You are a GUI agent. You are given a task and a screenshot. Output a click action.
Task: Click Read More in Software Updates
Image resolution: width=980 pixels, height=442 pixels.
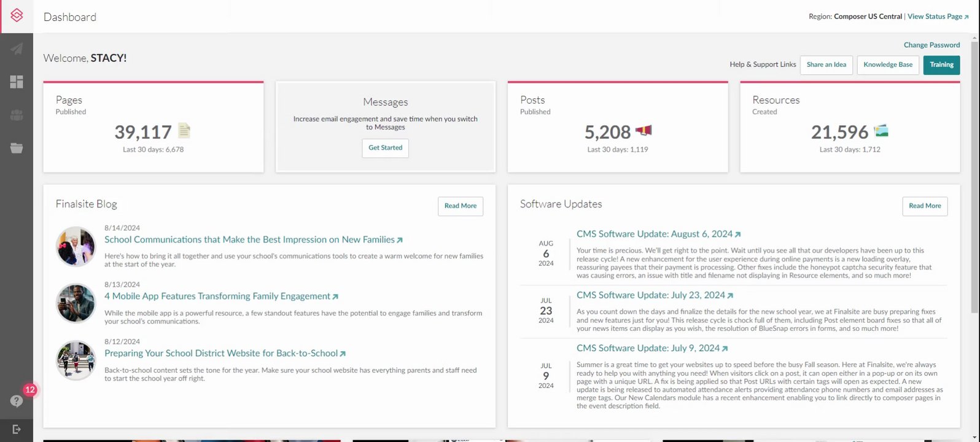click(924, 206)
